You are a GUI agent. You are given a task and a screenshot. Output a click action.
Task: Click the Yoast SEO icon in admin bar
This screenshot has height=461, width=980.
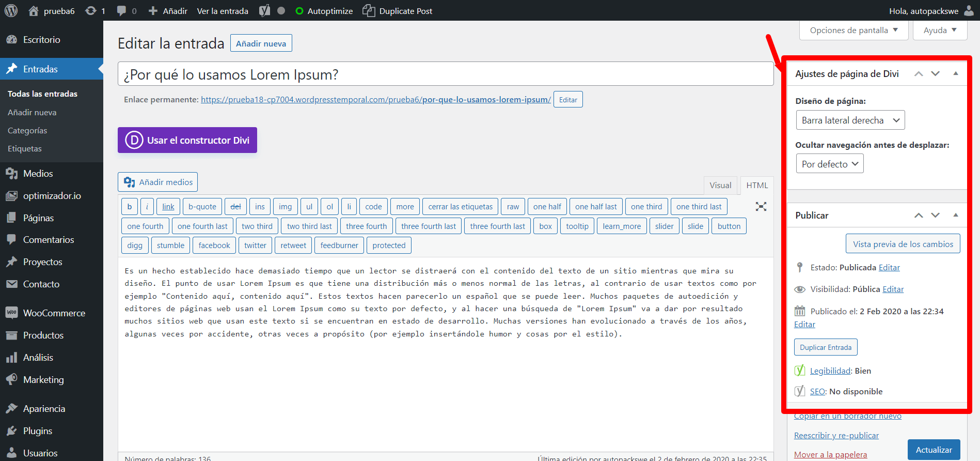264,11
